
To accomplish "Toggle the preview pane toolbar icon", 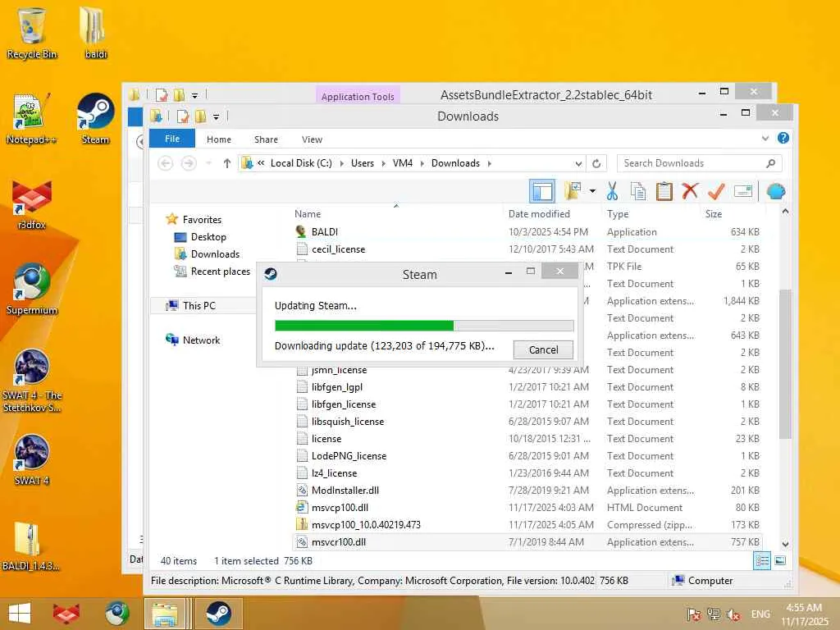I will click(x=541, y=191).
